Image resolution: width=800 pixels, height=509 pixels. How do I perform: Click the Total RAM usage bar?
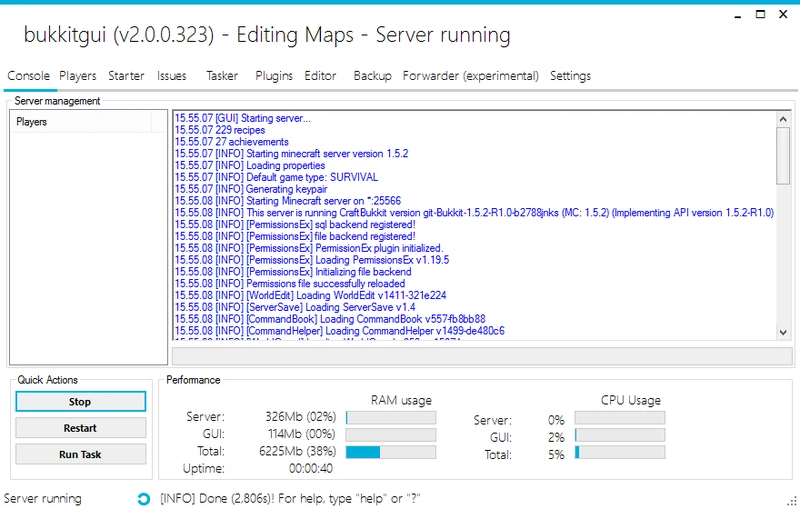click(x=391, y=452)
